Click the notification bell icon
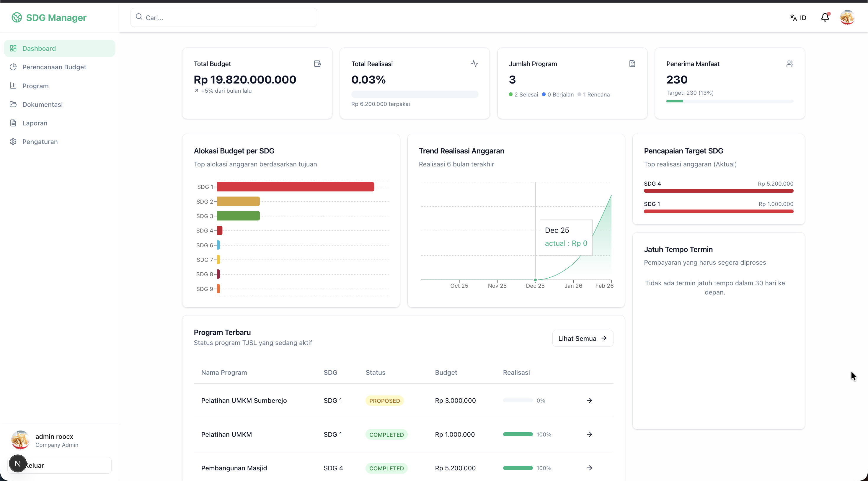The width and height of the screenshot is (868, 481). 825,17
